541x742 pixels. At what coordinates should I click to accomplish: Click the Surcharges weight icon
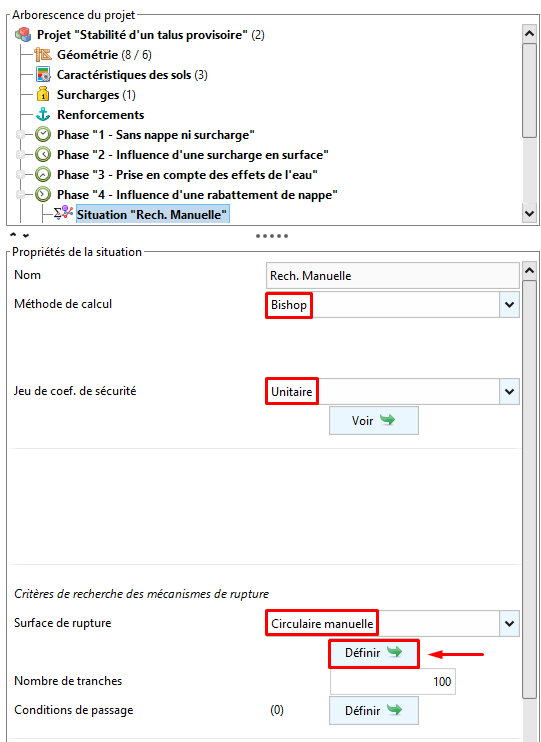tap(43, 95)
